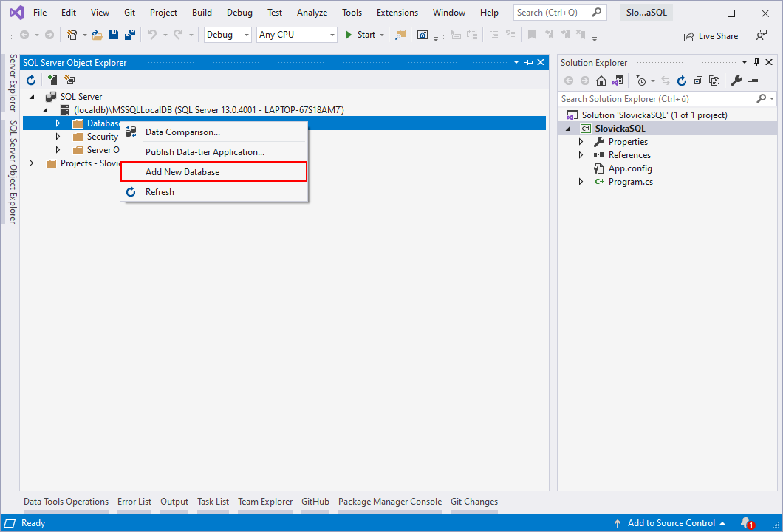Collapse the (localdb)\MSSQLLocalDB server node

pos(46,110)
